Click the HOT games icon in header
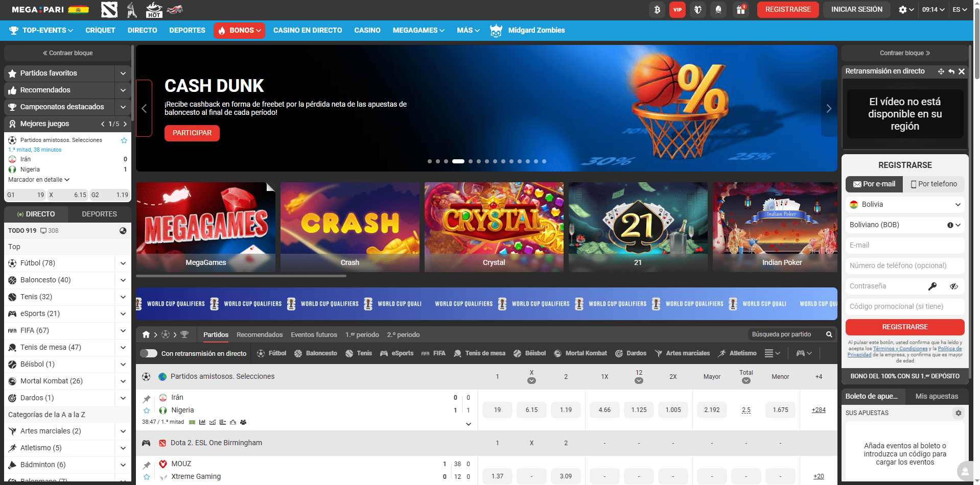 click(154, 9)
